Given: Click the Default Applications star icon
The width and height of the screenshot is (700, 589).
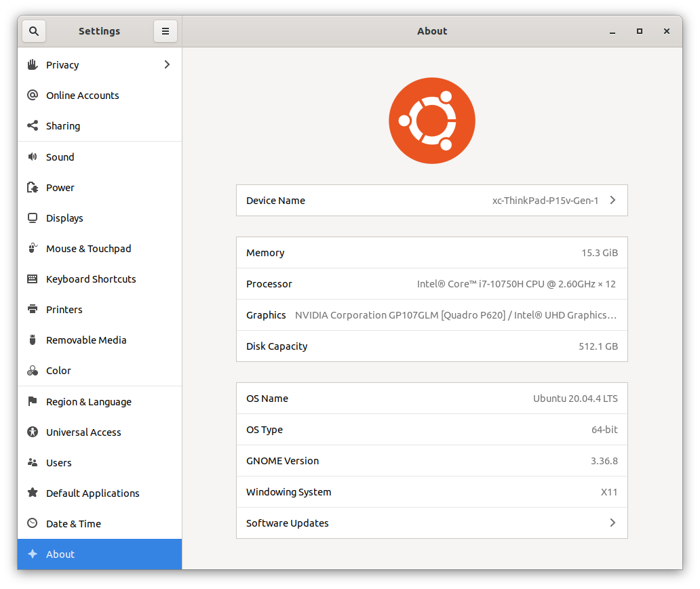Looking at the screenshot, I should pyautogui.click(x=32, y=493).
